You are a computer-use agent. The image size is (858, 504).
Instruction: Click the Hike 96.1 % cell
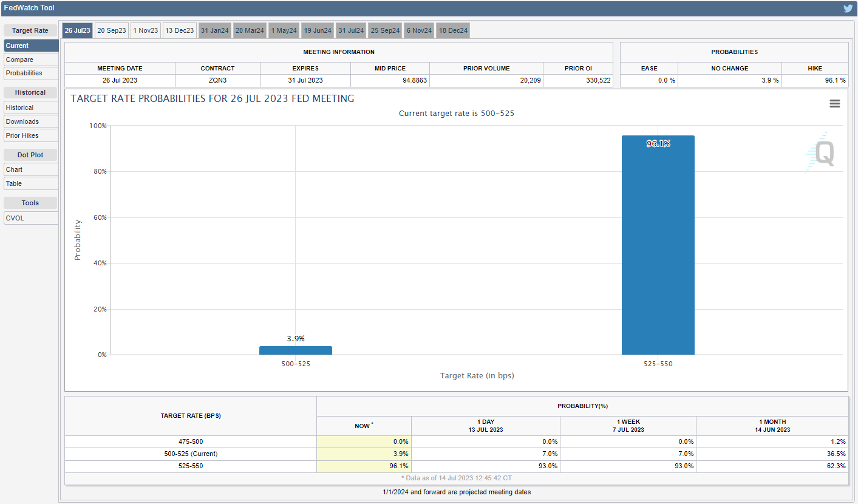tap(815, 81)
